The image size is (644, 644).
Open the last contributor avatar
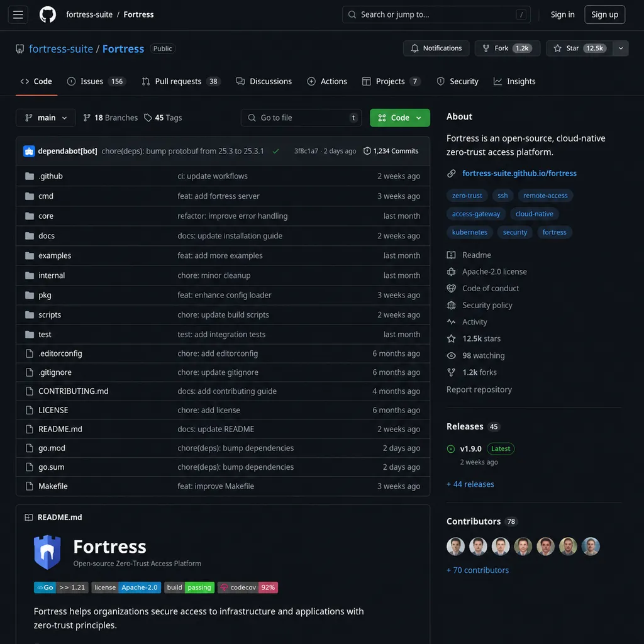[591, 547]
